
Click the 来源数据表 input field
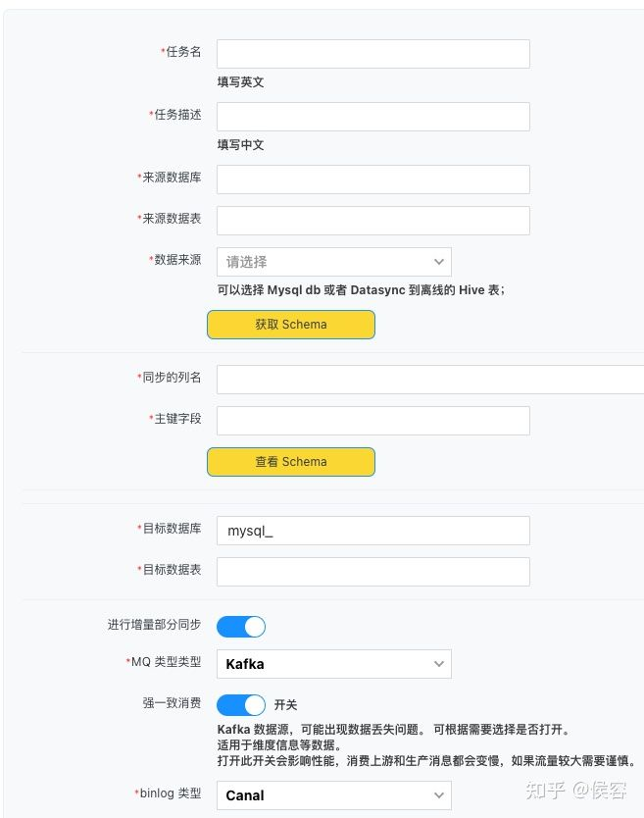[373, 221]
